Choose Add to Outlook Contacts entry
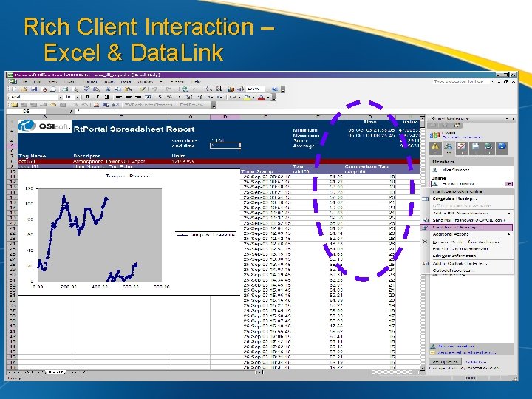The image size is (532, 399). [467, 263]
